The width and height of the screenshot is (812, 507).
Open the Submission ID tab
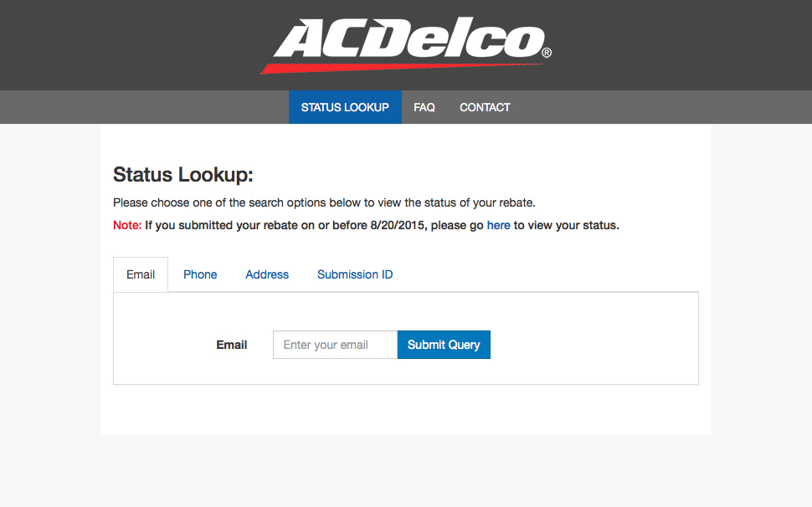coord(355,274)
